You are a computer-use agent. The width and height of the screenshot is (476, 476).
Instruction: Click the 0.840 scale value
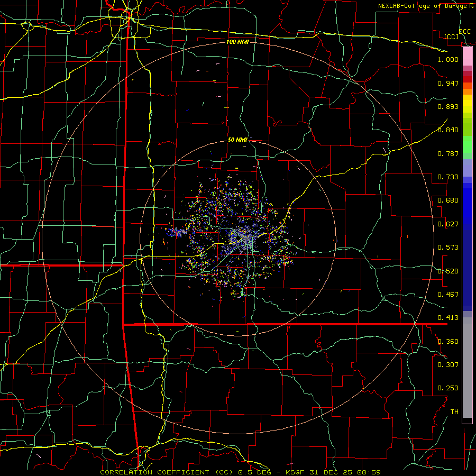pos(448,130)
